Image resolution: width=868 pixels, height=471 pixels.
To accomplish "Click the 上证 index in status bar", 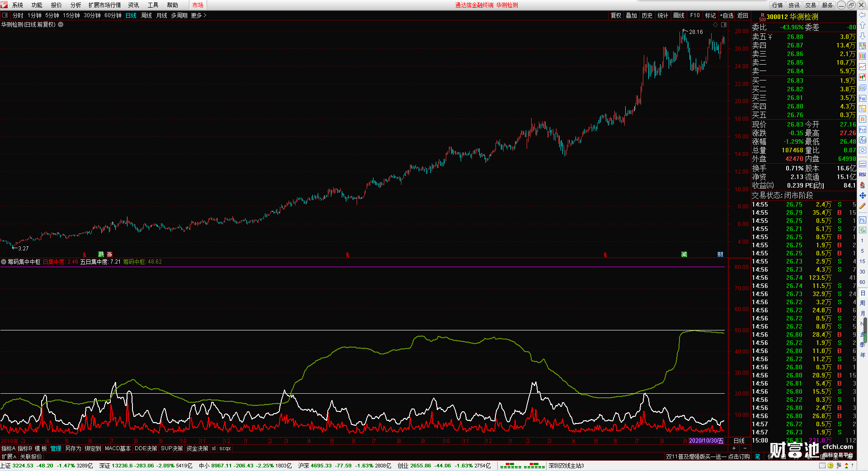I will (x=47, y=466).
